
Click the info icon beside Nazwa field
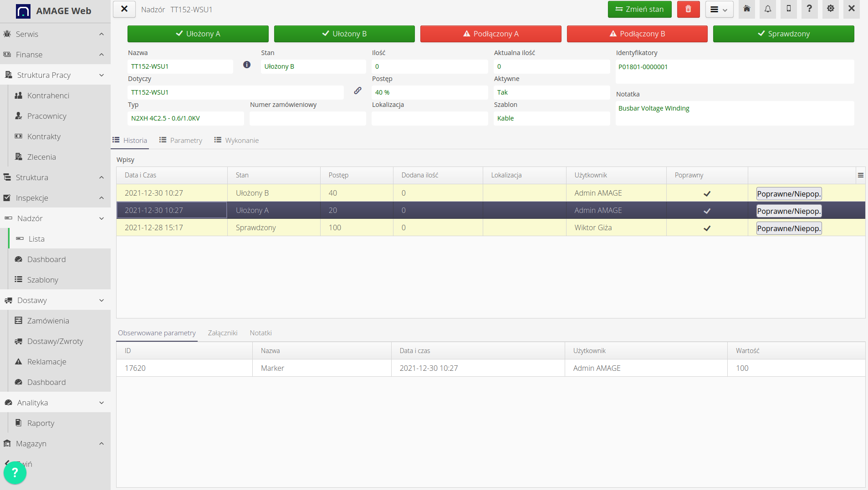(247, 65)
